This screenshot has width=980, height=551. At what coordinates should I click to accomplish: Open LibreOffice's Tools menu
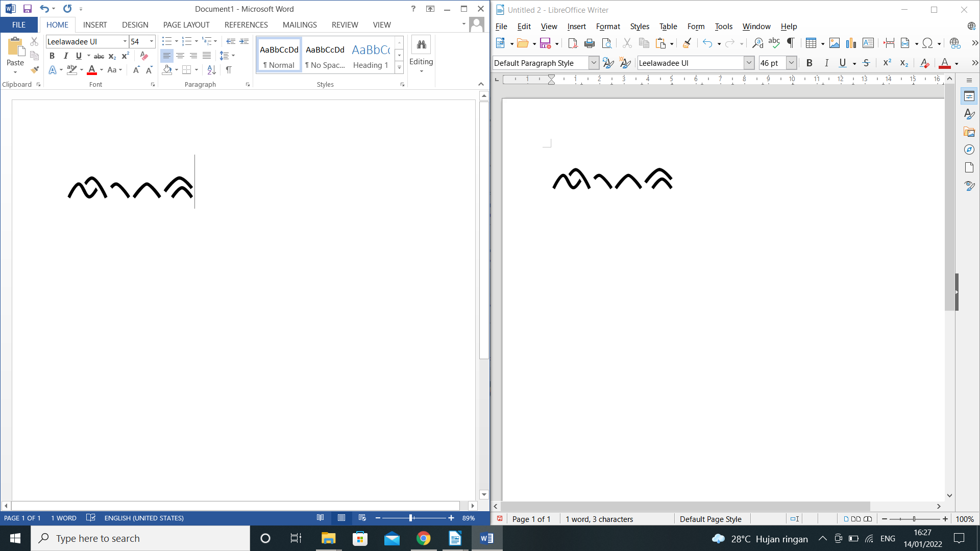(x=723, y=27)
